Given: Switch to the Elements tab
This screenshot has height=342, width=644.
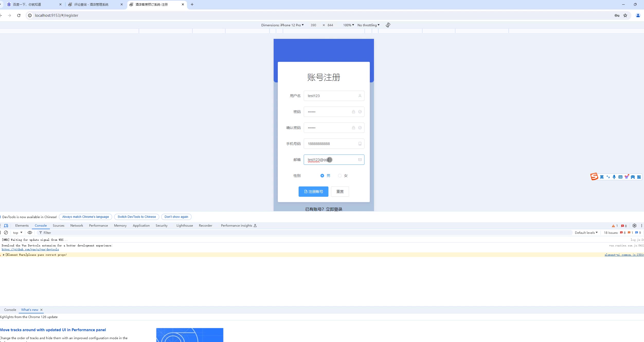Looking at the screenshot, I should click(x=22, y=226).
